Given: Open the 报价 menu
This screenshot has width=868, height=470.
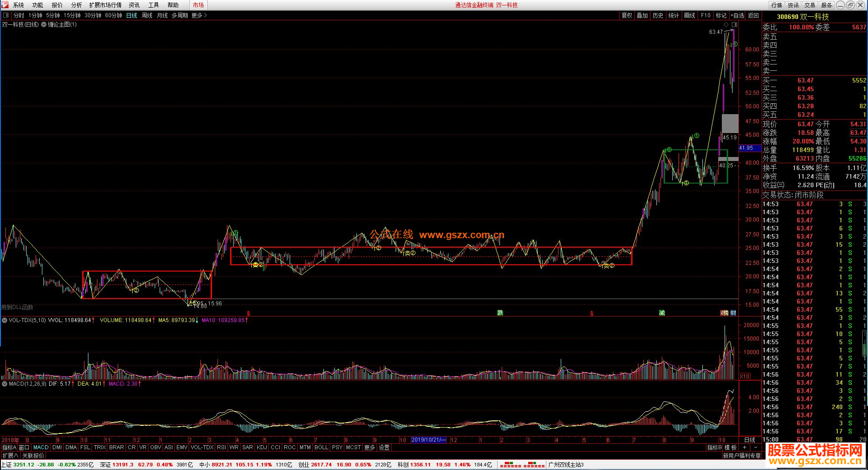Looking at the screenshot, I should 57,5.
